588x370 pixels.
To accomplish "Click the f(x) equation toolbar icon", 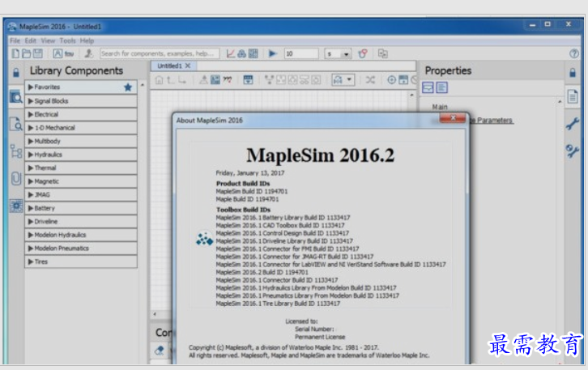I will [69, 53].
